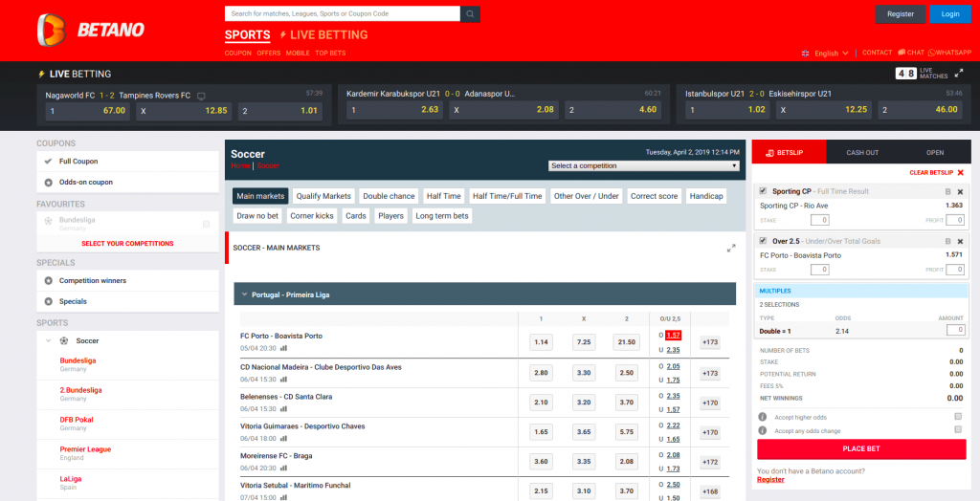Image resolution: width=980 pixels, height=501 pixels.
Task: Click the search matches input field
Action: coord(343,13)
